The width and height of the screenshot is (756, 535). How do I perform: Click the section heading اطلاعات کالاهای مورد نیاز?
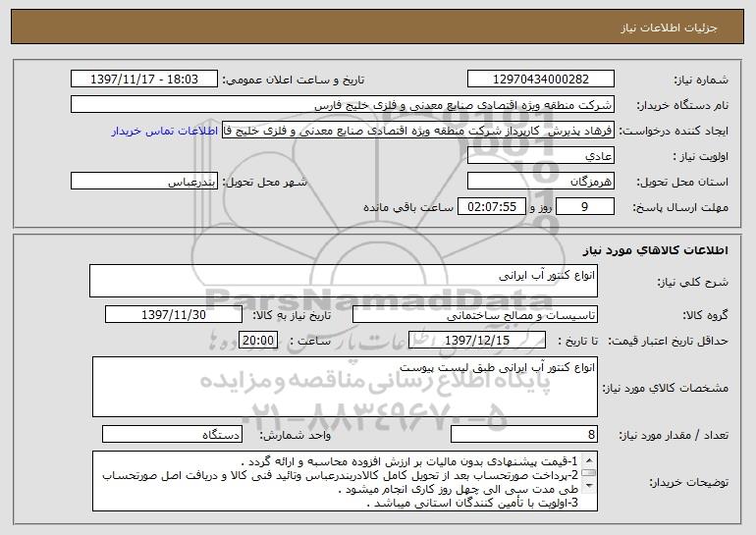[655, 250]
